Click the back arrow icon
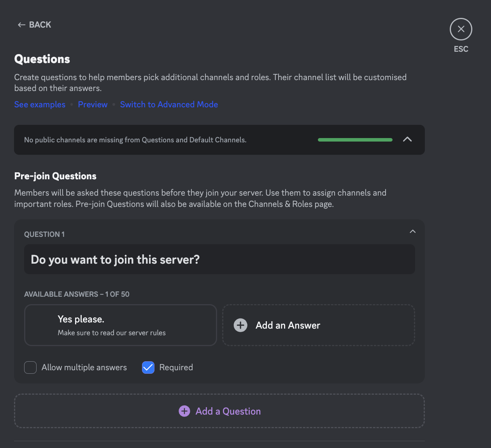491x448 pixels. [21, 25]
